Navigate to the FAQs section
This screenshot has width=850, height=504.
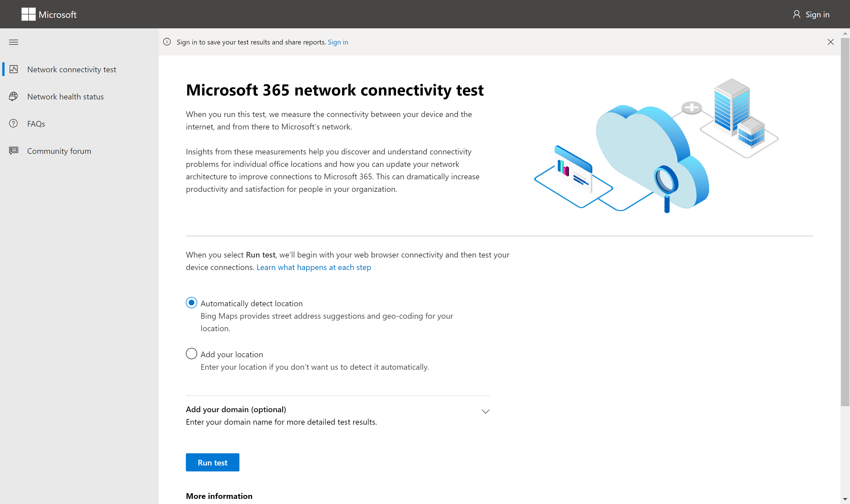36,123
